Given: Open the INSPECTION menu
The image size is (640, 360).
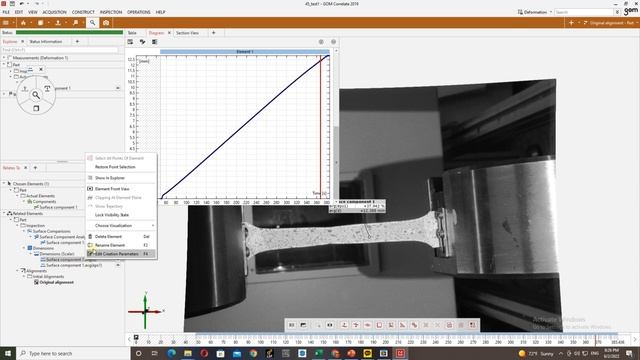Looking at the screenshot, I should click(x=111, y=12).
